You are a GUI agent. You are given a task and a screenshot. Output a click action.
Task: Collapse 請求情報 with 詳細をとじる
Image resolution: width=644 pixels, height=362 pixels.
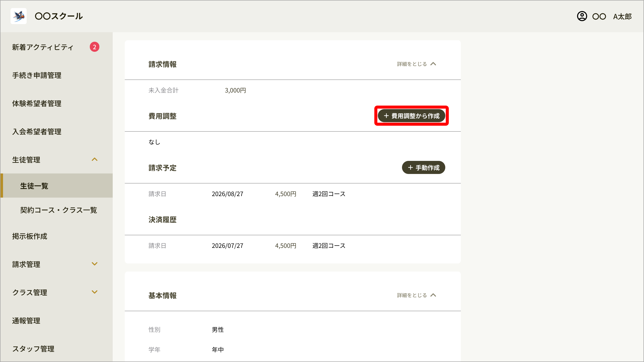click(417, 64)
